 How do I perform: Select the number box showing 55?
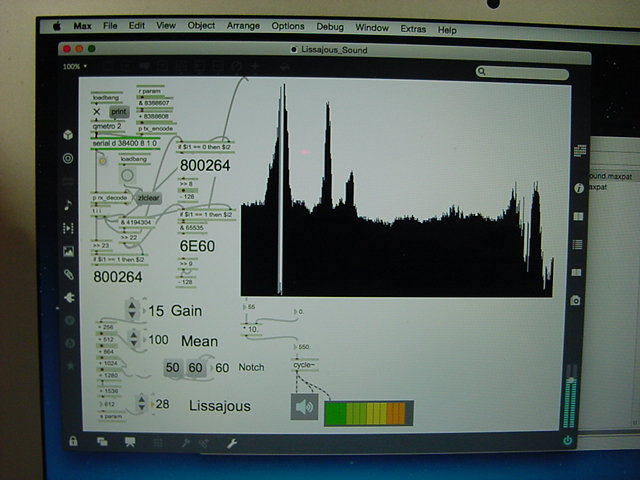[x=249, y=307]
